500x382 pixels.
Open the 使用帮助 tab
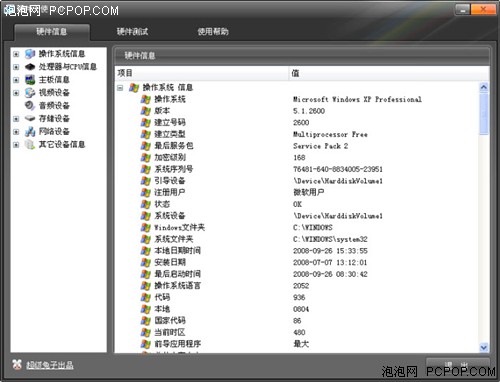[213, 32]
